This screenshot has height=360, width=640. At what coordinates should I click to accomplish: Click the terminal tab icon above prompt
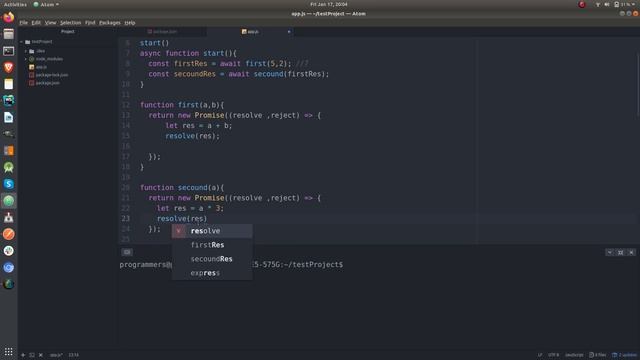point(127,252)
